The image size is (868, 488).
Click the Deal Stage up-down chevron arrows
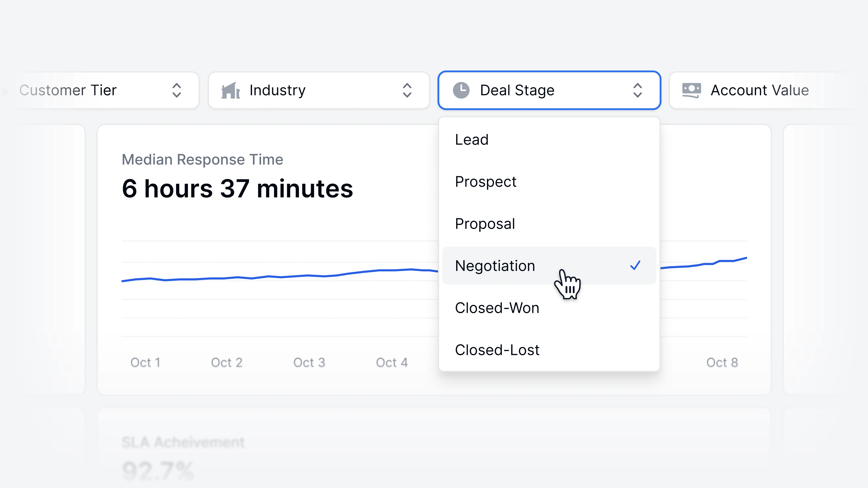coord(637,90)
